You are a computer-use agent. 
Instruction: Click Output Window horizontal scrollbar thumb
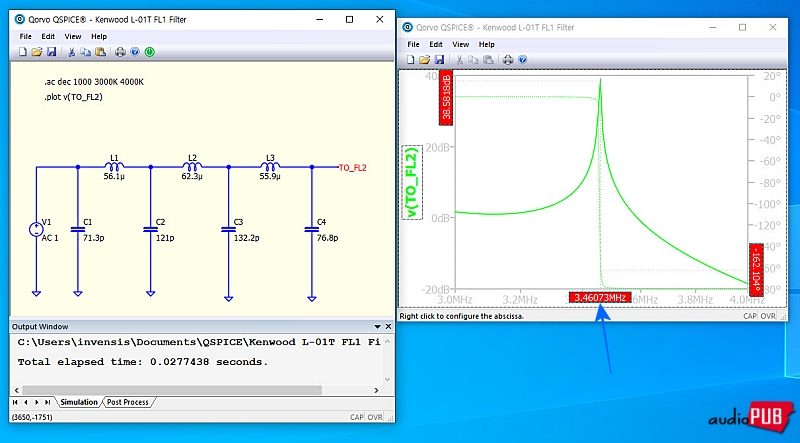[x=172, y=390]
